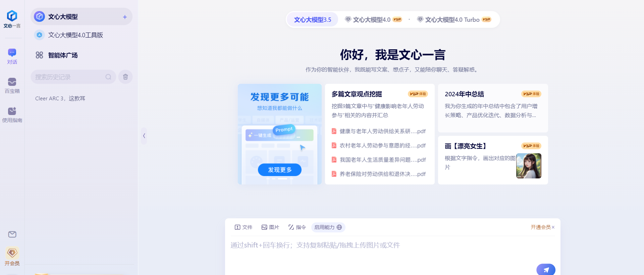
Task: Open 农村老年人劳动参与意愿的经....pdf
Action: (x=379, y=145)
